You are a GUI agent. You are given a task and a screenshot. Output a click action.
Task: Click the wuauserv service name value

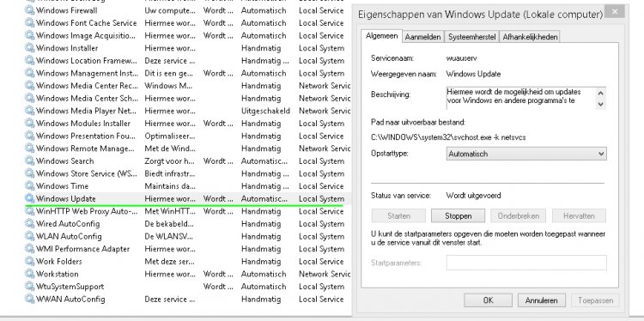pos(462,58)
